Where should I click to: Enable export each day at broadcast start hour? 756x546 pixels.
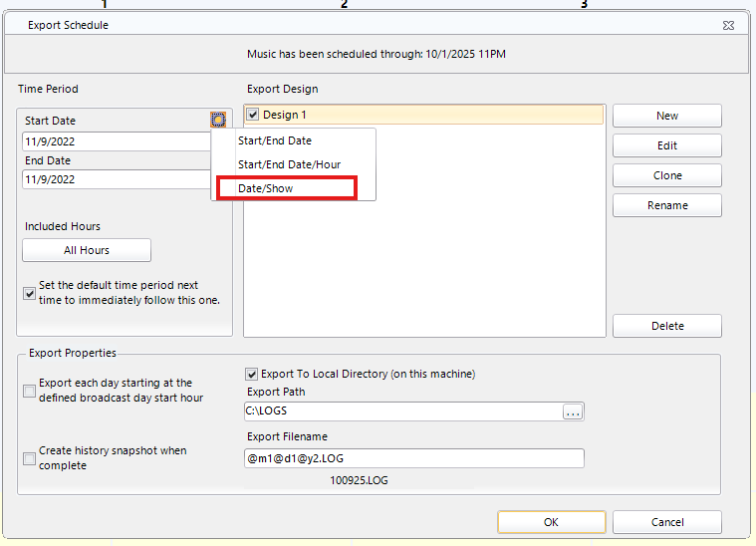[29, 391]
